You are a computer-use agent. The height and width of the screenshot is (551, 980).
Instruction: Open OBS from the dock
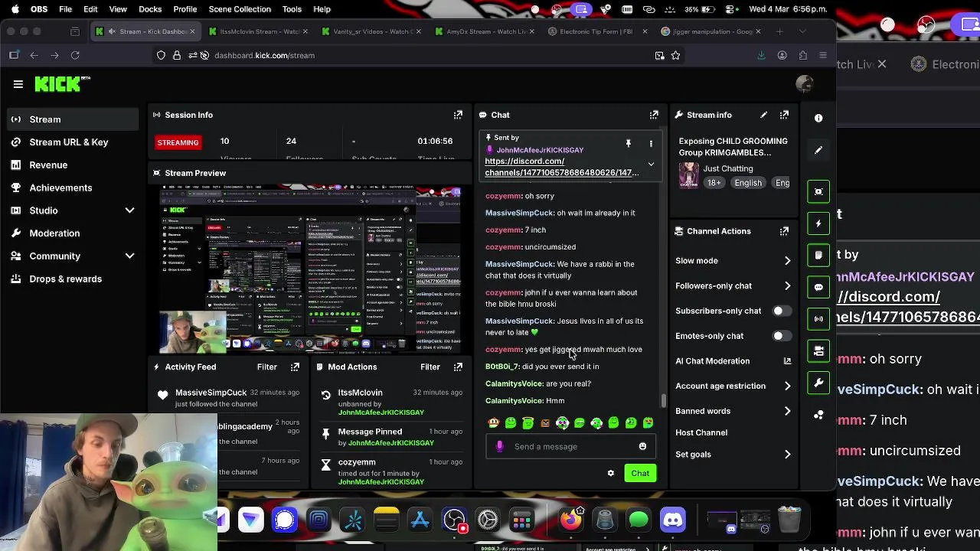(x=454, y=520)
